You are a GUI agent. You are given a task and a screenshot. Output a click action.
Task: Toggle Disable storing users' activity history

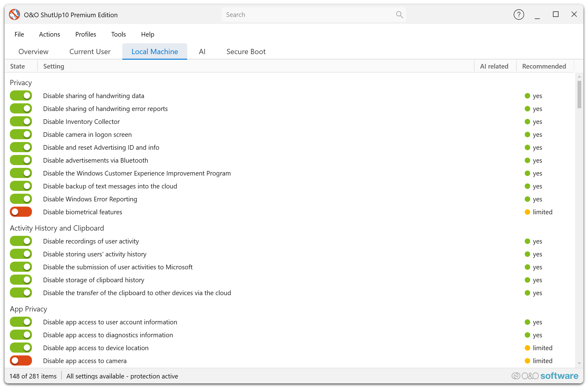coord(21,254)
